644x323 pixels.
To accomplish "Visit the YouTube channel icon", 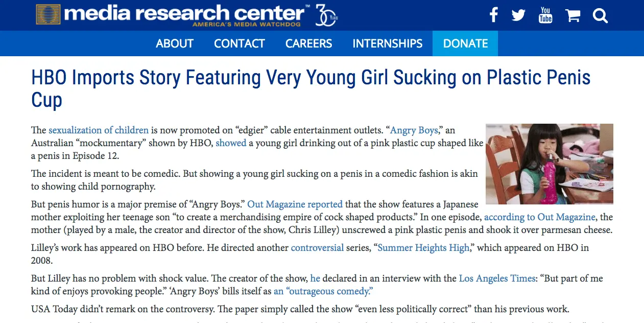I will [545, 15].
